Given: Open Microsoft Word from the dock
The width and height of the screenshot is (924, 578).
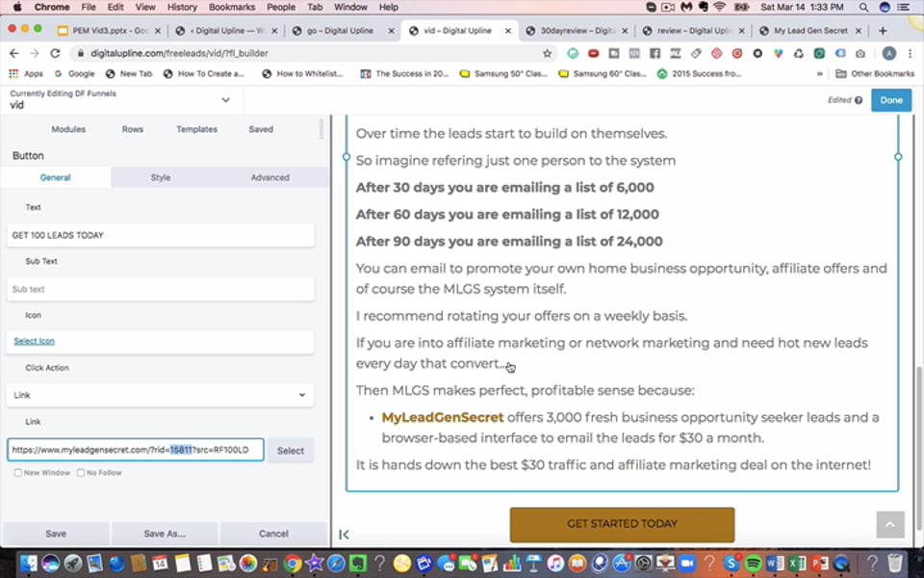Looking at the screenshot, I should tap(775, 564).
